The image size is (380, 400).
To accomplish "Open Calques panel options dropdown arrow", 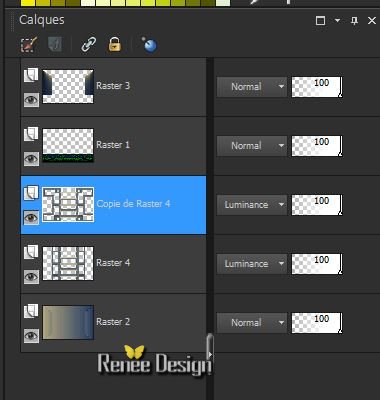I will pyautogui.click(x=337, y=20).
